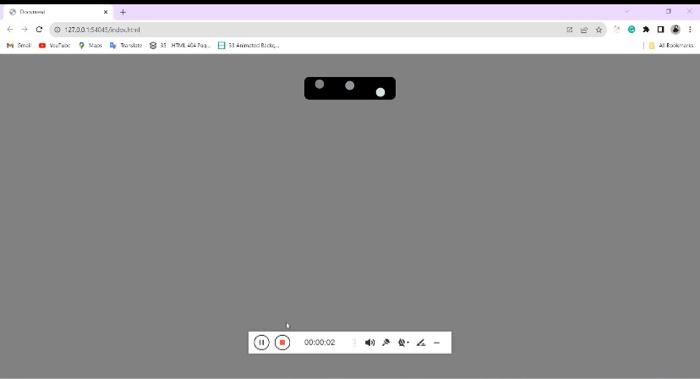Expand the All Bookmarks folder
This screenshot has width=700, height=379.
[671, 46]
